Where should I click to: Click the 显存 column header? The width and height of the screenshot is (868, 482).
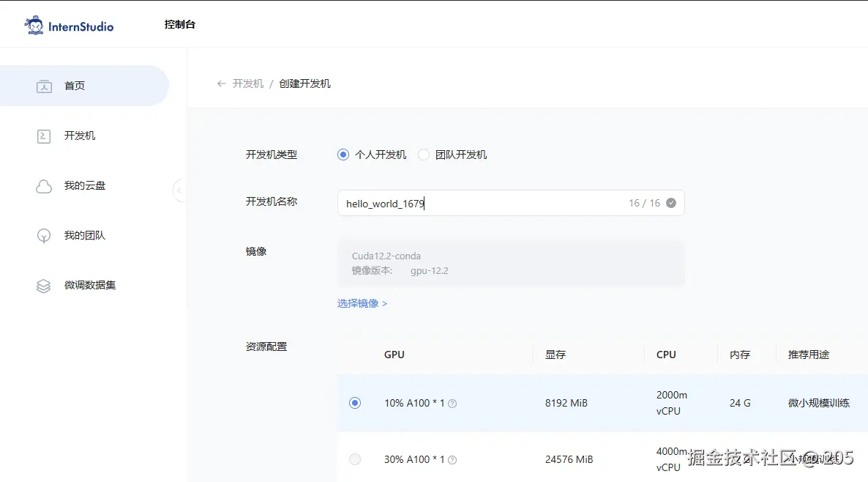tap(555, 355)
